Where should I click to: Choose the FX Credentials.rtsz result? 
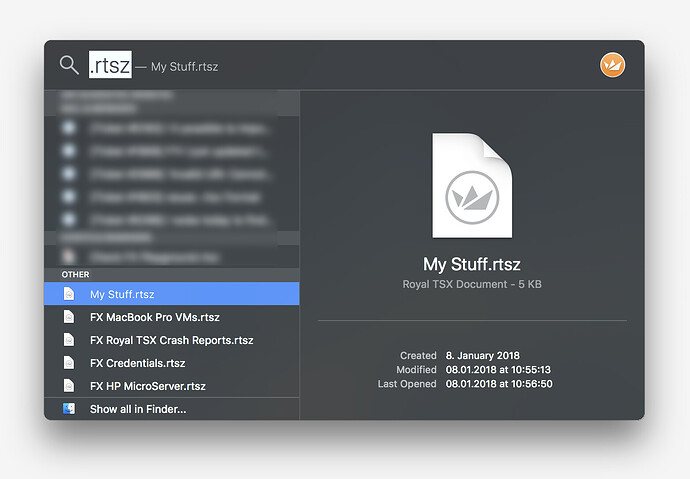click(x=137, y=363)
